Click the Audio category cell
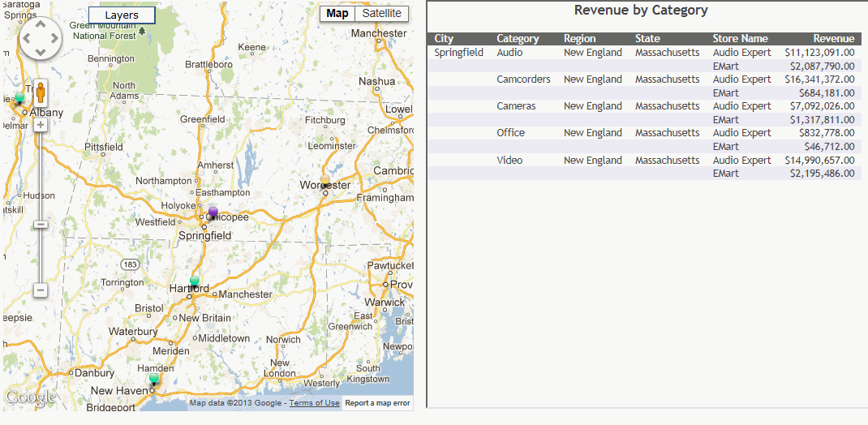The image size is (868, 425). pos(509,53)
